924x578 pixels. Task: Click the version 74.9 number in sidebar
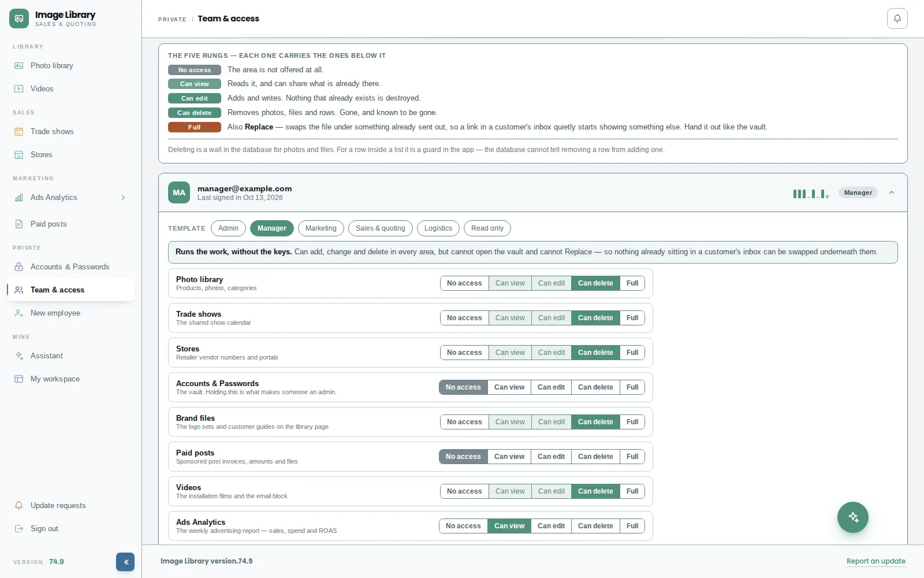tap(57, 562)
